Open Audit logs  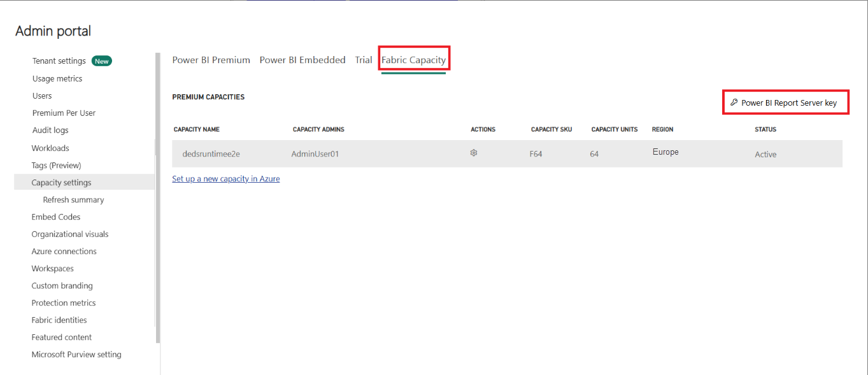click(50, 130)
